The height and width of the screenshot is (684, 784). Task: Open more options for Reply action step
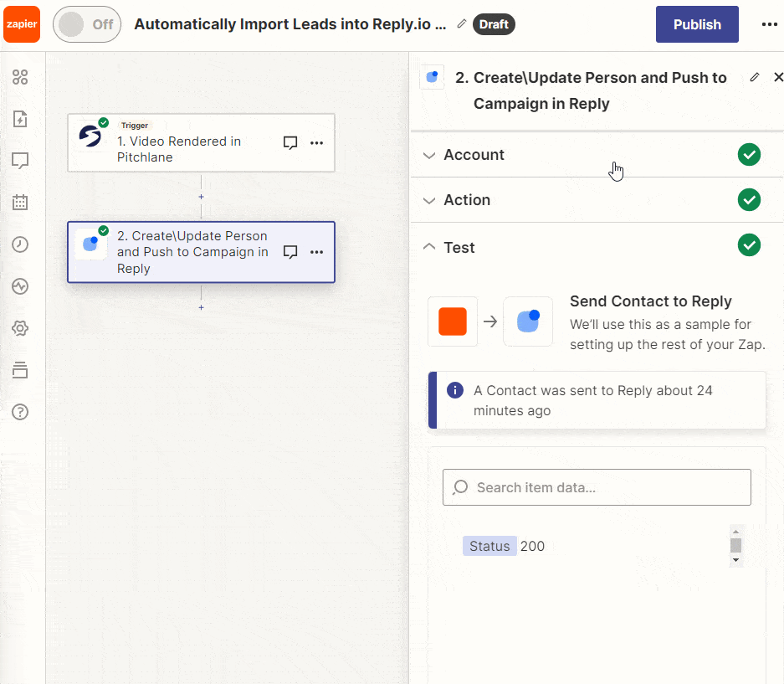316,252
